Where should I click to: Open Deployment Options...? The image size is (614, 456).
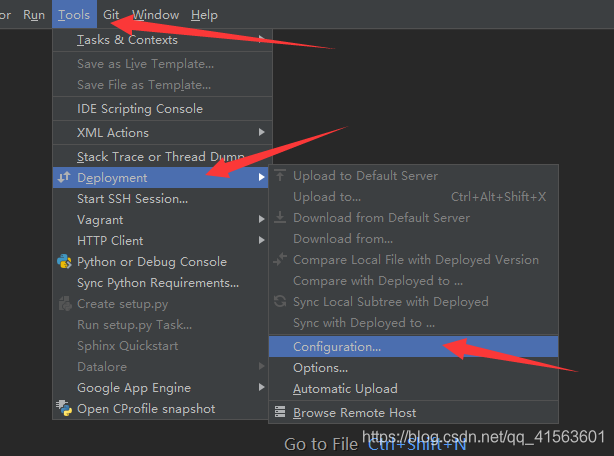tap(414, 368)
